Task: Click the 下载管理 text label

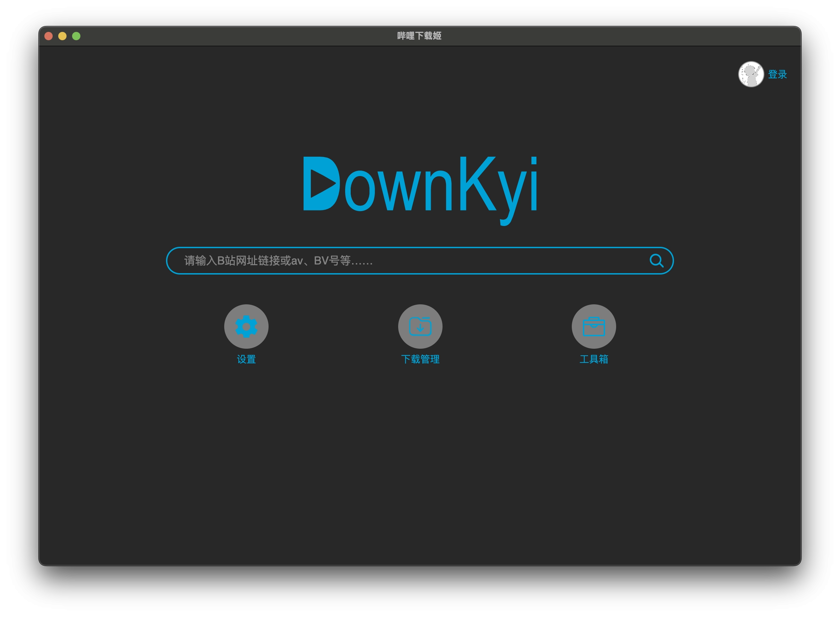Action: click(420, 359)
